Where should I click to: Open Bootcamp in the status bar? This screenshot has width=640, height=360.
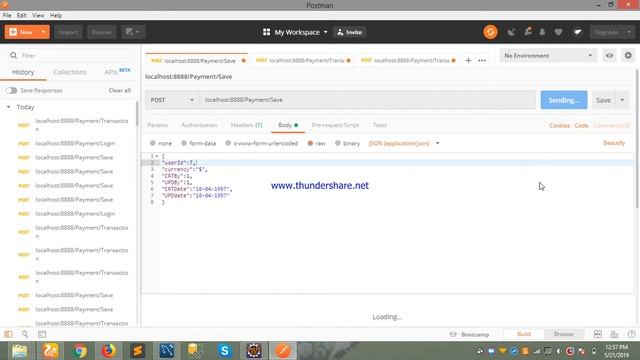click(469, 334)
